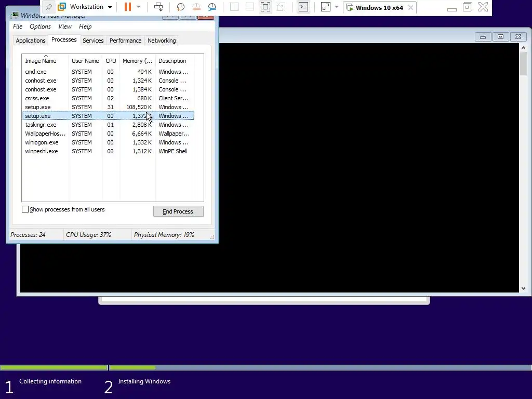Enter full screen mode icon

[x=265, y=7]
